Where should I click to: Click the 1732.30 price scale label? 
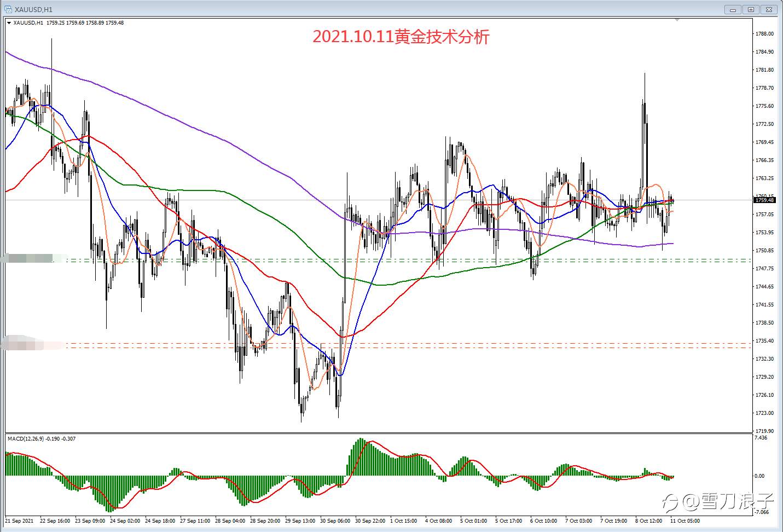click(x=764, y=359)
